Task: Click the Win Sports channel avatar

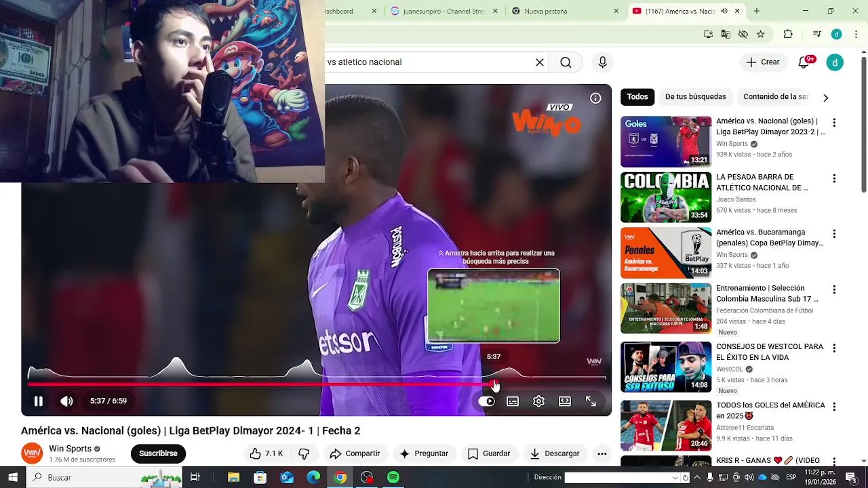Action: (x=32, y=453)
